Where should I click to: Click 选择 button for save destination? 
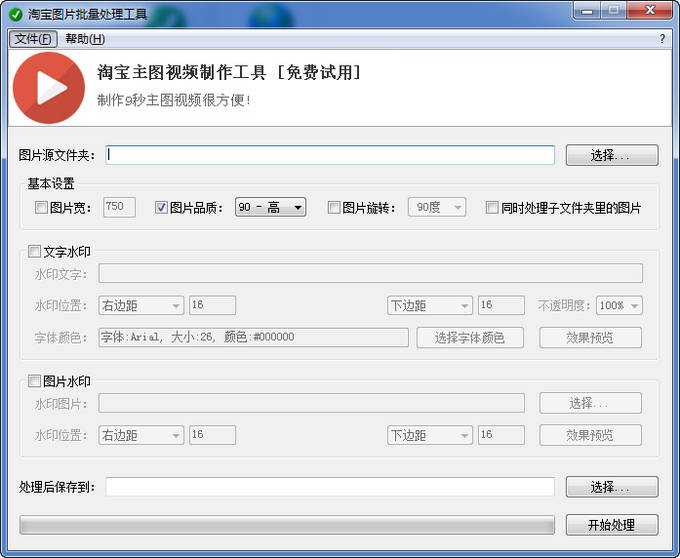point(611,487)
